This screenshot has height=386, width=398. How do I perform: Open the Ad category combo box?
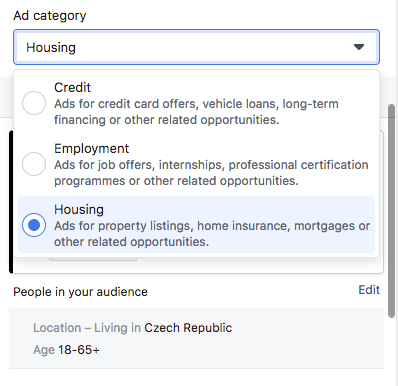click(196, 47)
